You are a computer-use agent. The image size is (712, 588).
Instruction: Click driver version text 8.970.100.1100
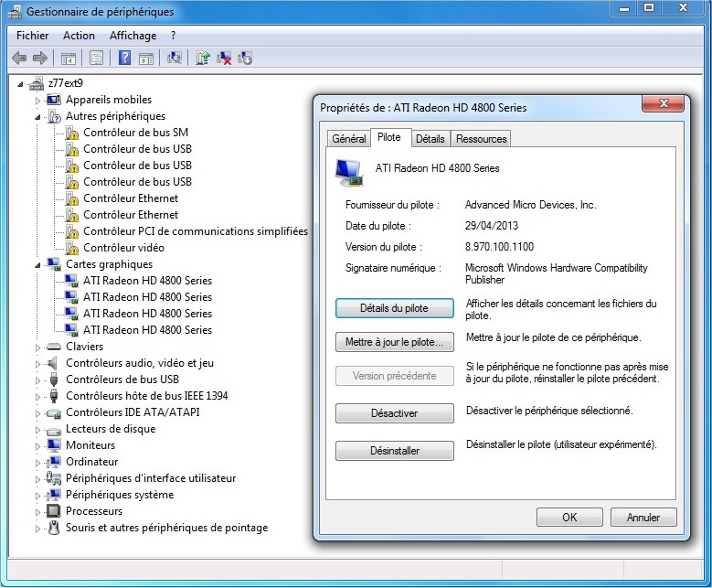[x=499, y=247]
